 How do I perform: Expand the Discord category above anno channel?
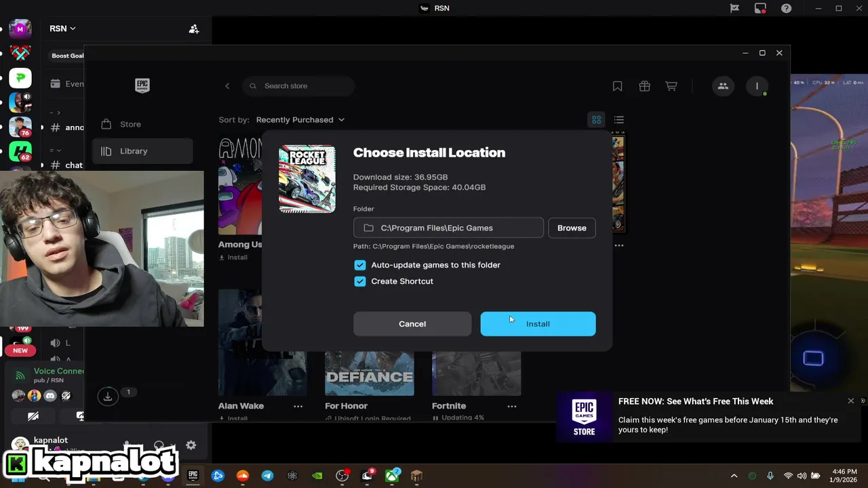coord(56,113)
